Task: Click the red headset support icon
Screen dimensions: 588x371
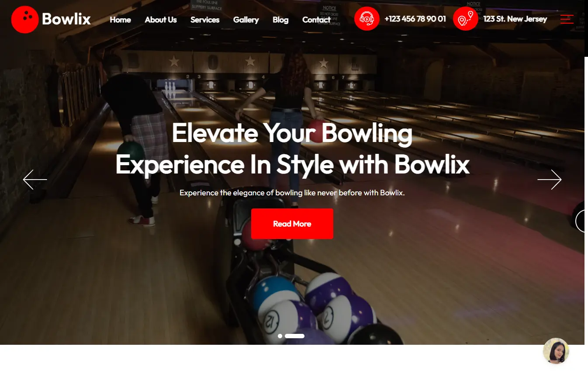Action: (367, 19)
